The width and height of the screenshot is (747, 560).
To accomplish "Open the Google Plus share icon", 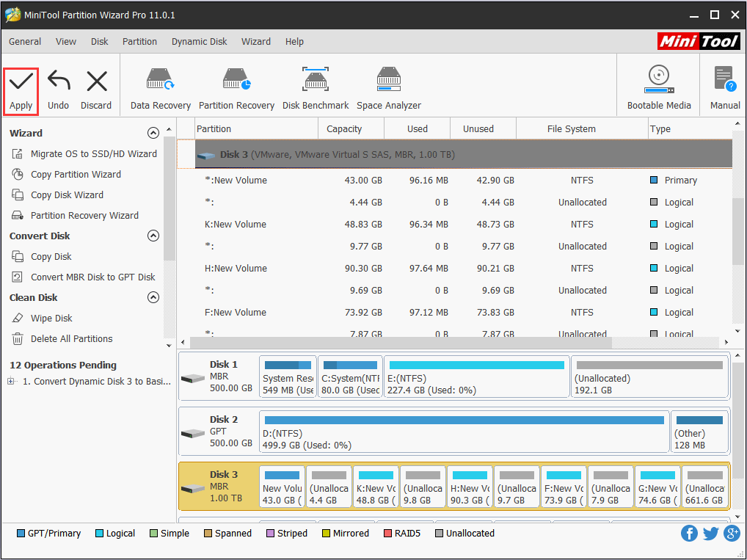I will pyautogui.click(x=732, y=534).
